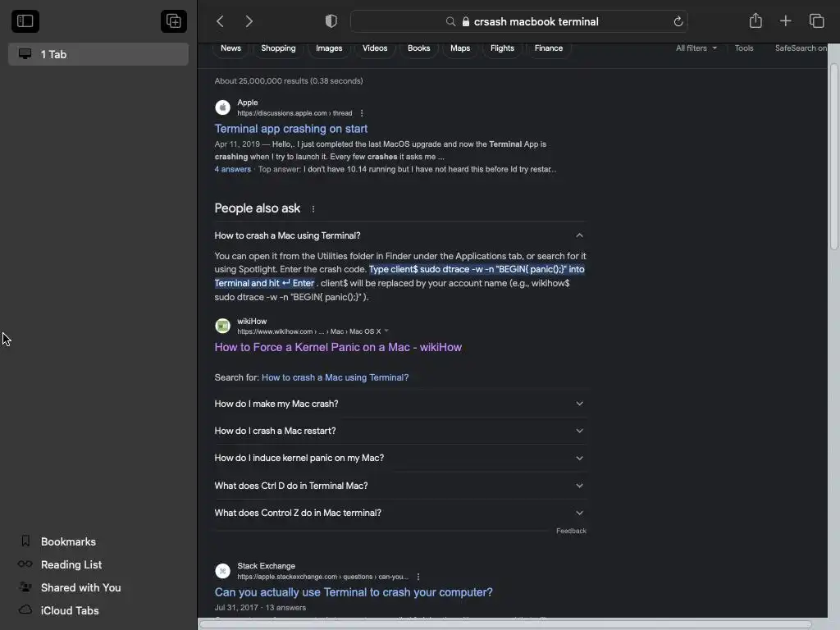Open the search Tools option
Image resolution: width=840 pixels, height=630 pixels.
743,48
